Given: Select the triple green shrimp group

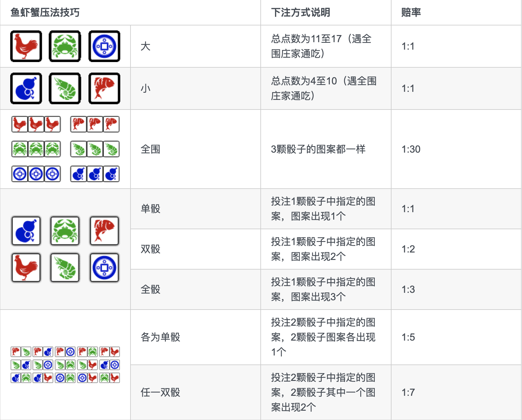Looking at the screenshot, I should [95, 149].
